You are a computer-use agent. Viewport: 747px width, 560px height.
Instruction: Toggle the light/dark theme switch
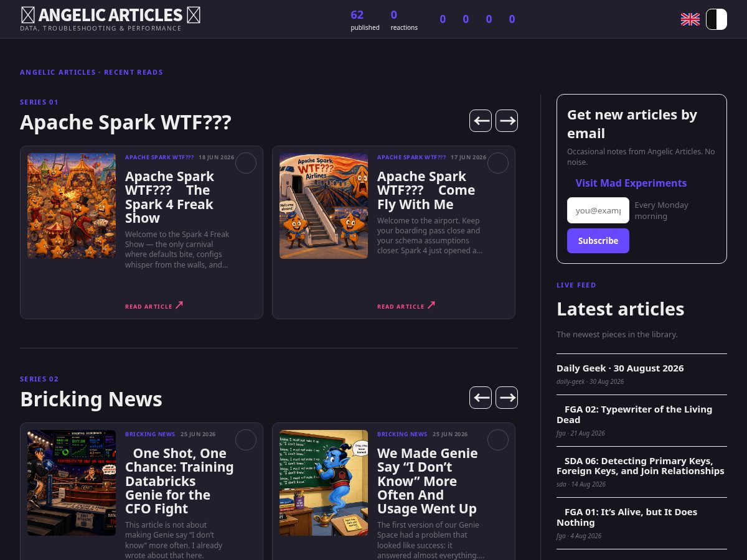tap(716, 19)
